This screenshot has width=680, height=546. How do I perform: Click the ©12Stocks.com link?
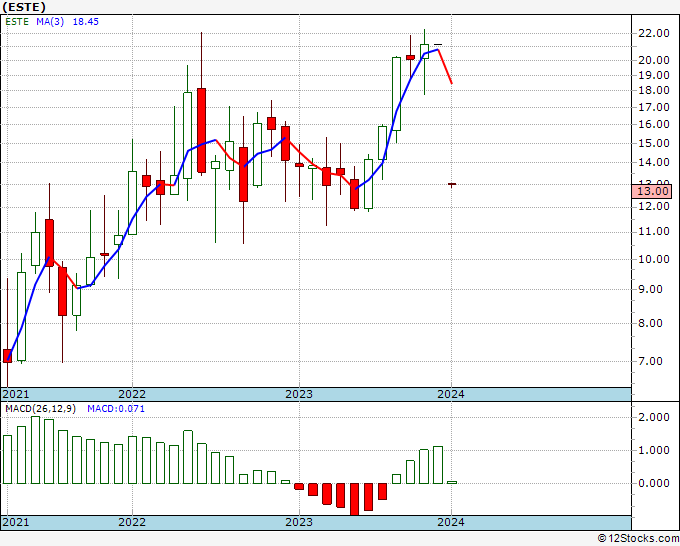pyautogui.click(x=638, y=539)
